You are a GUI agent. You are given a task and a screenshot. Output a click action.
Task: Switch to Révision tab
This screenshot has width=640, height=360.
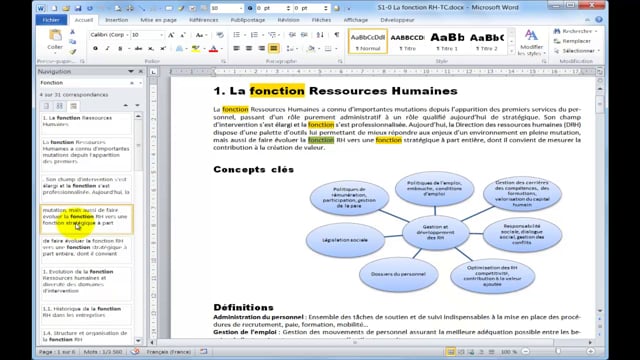[x=289, y=20]
